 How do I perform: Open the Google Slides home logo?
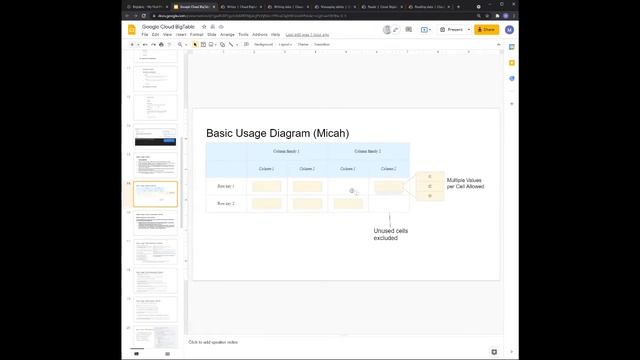[x=132, y=30]
